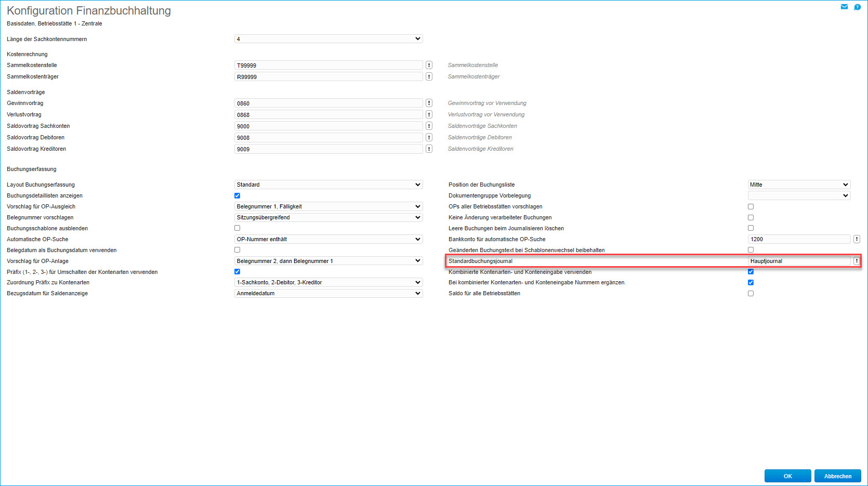Screen dimensions: 868x486
Task: Click 'Saldenvorträge Sachkonten' description text
Action: point(482,126)
